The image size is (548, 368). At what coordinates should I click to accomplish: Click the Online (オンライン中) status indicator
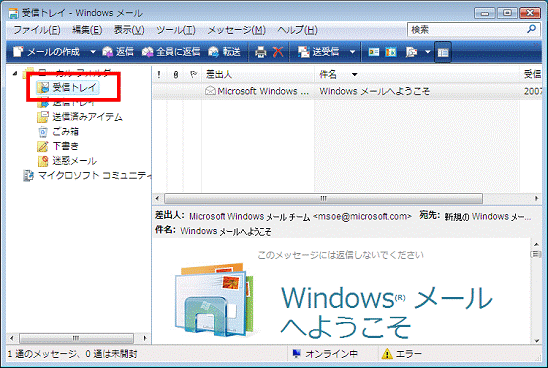(x=324, y=354)
